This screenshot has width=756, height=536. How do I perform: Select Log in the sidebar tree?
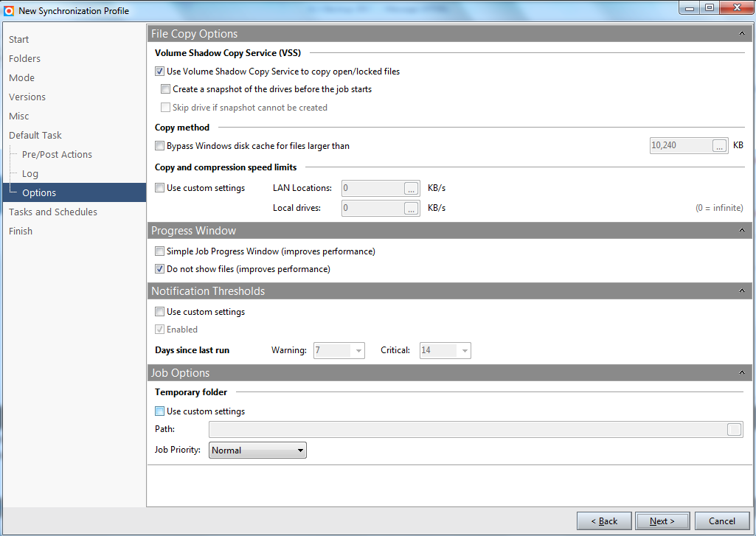(x=30, y=174)
